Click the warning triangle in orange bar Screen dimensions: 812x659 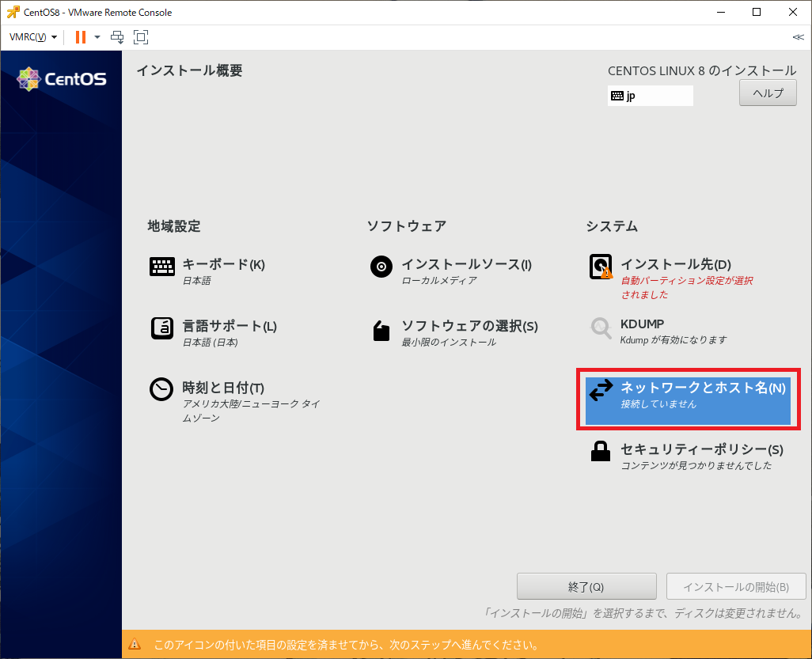[135, 644]
